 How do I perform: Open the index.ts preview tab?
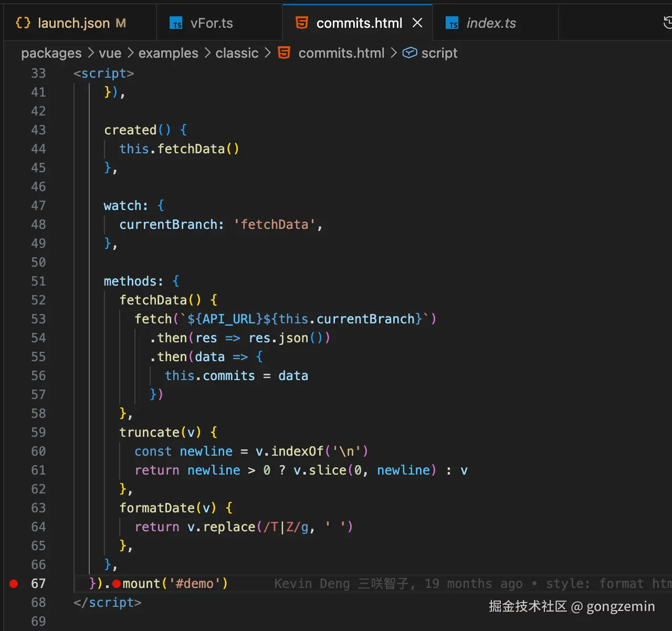(490, 23)
